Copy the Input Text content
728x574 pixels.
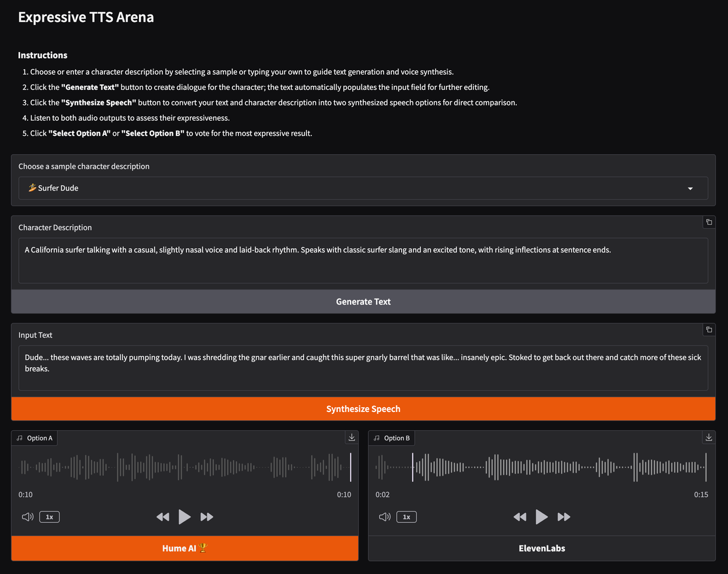[709, 329]
